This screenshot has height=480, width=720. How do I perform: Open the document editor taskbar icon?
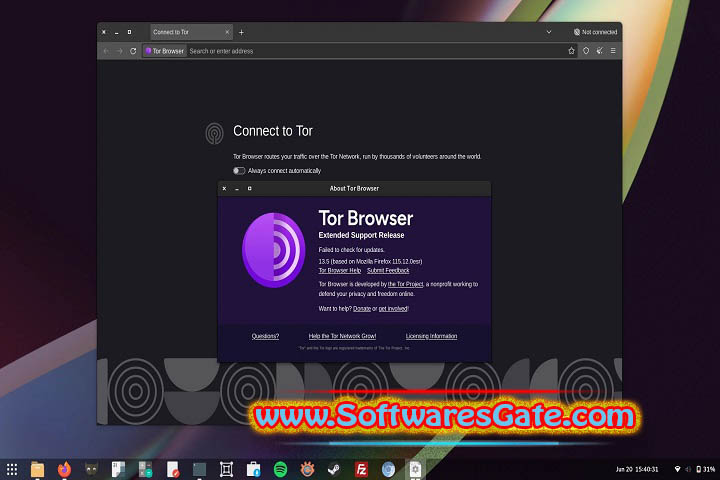(173, 469)
